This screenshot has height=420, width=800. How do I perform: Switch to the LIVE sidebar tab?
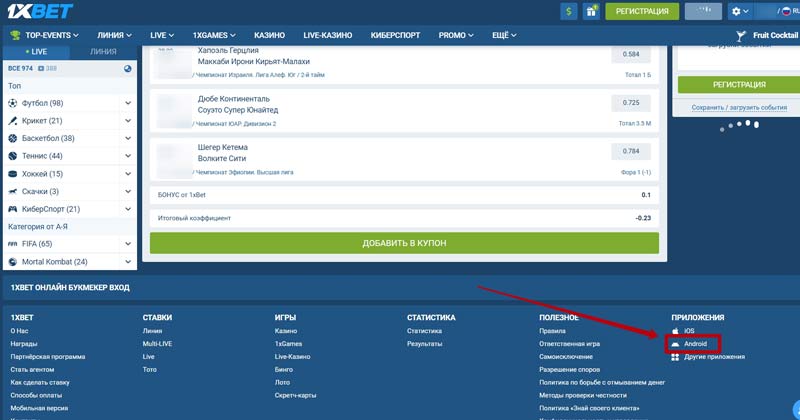[x=35, y=50]
